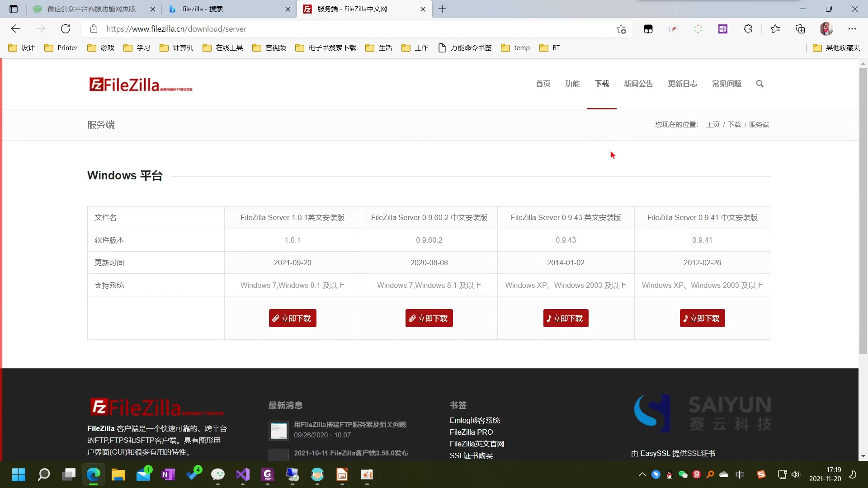This screenshot has height=488, width=868.
Task: Click the volume speaker tray icon
Action: point(796,474)
